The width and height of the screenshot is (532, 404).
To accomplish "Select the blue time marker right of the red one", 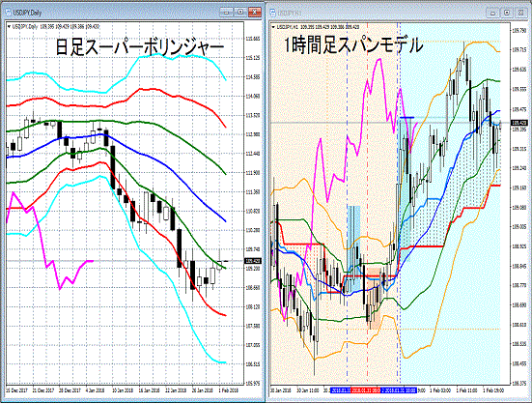I will click(x=399, y=390).
